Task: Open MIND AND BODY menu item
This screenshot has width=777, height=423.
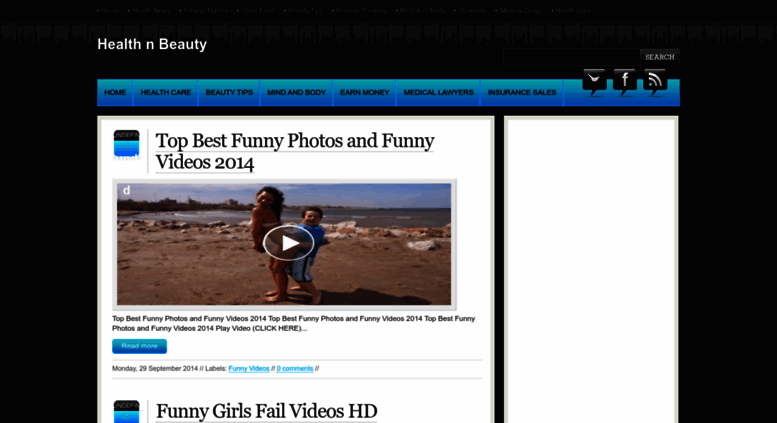Action: (x=296, y=93)
